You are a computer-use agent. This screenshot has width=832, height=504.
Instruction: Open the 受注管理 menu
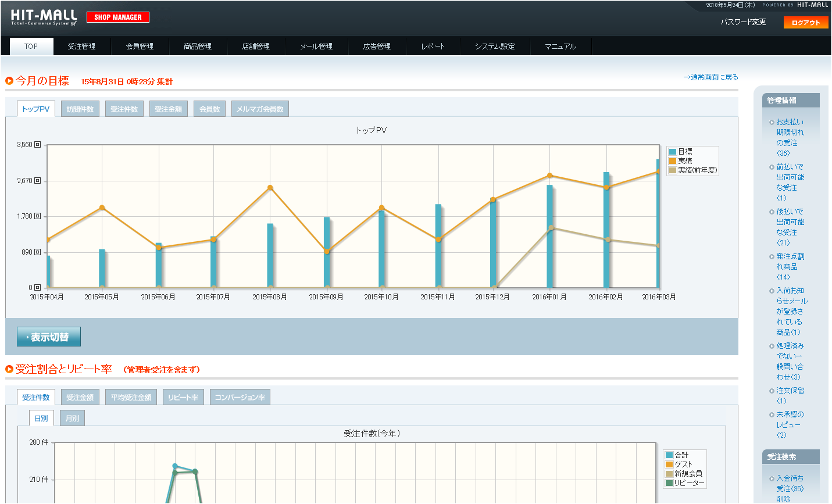click(x=82, y=47)
